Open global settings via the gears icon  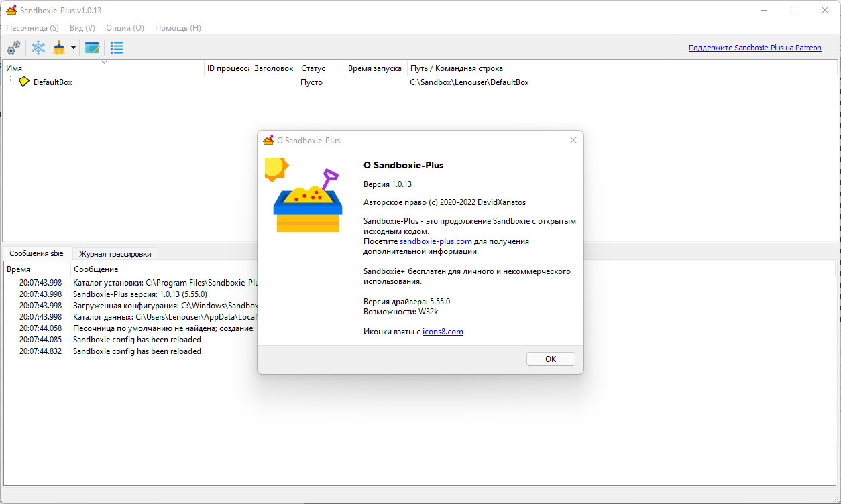point(13,48)
